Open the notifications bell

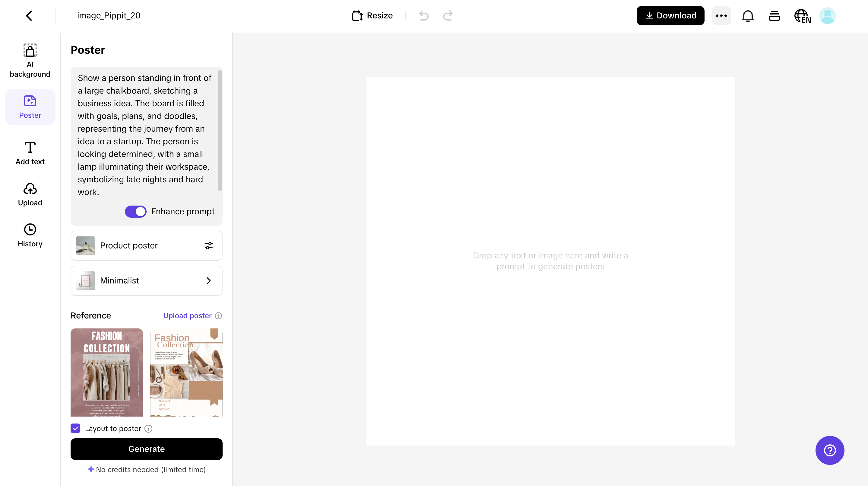point(748,15)
